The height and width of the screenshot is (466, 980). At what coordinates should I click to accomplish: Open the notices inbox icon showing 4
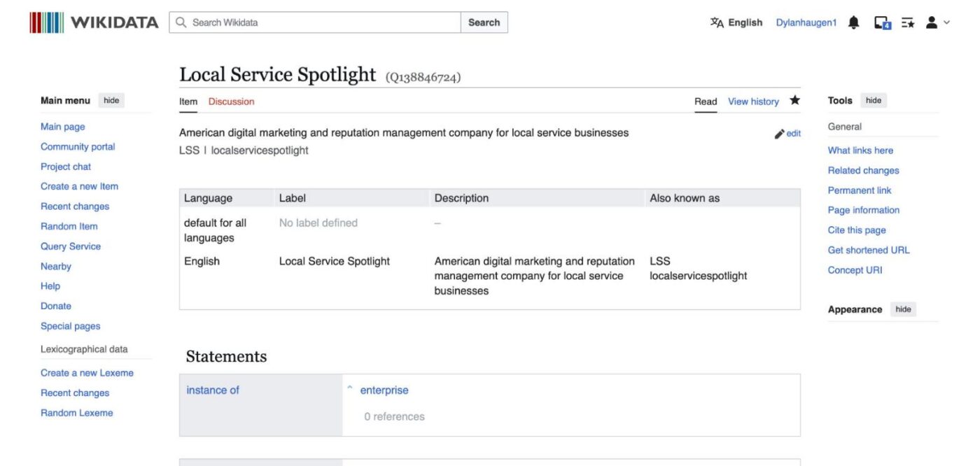pos(883,22)
